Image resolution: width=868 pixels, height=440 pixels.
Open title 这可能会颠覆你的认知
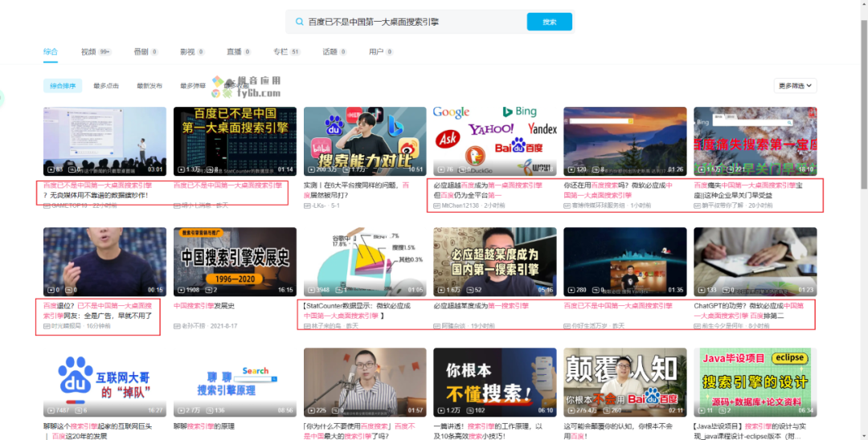click(618, 431)
